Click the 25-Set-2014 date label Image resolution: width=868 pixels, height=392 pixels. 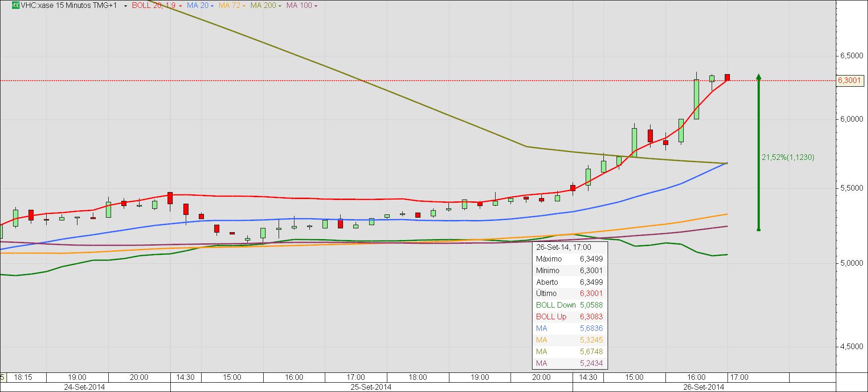(371, 387)
